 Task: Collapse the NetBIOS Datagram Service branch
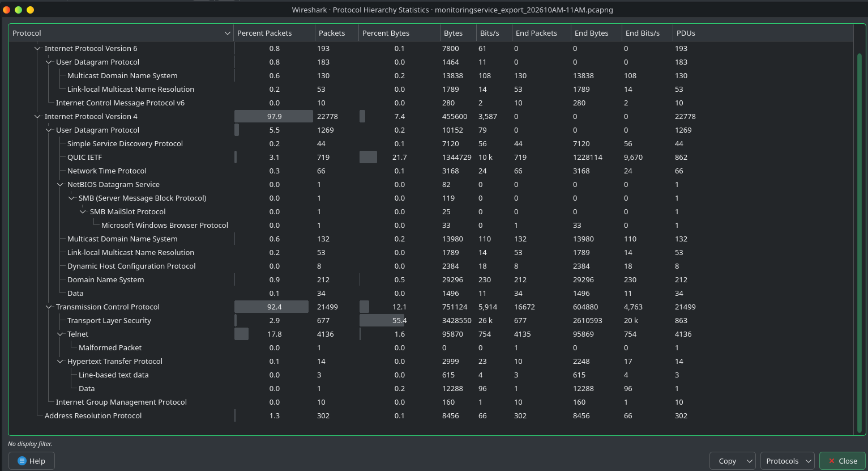point(60,184)
